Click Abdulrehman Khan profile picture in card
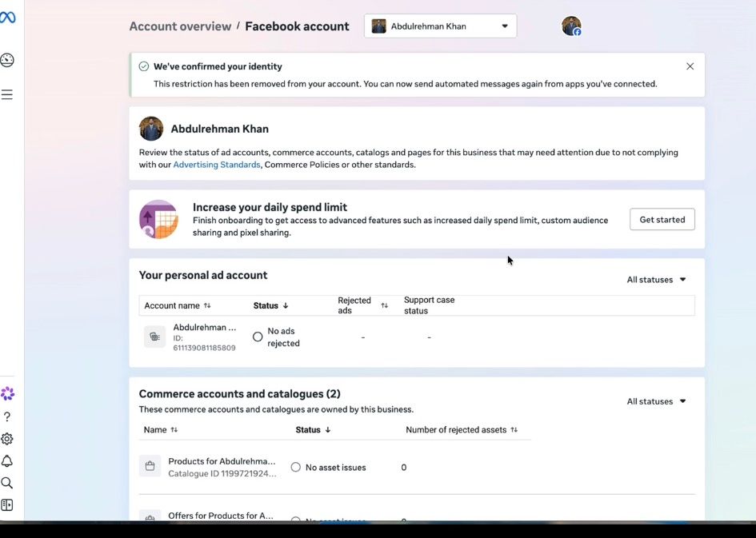The image size is (756, 538). (151, 129)
